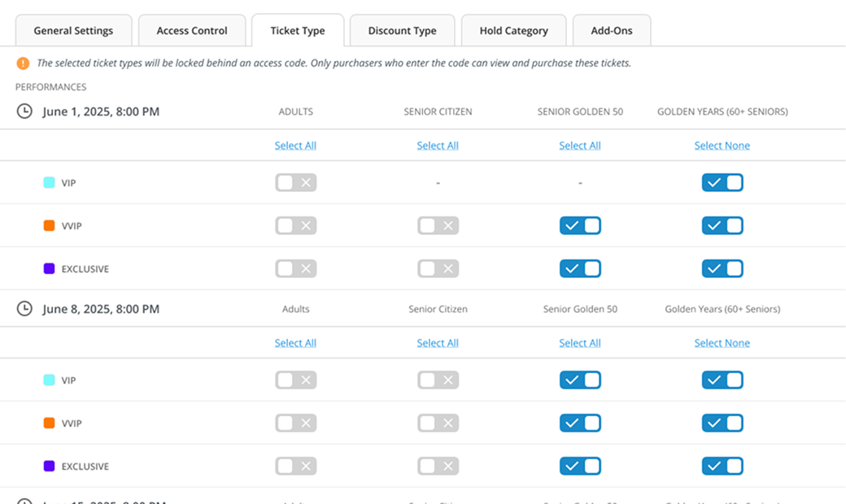
Task: Click the clock icon beside June 8 performance
Action: 24,308
